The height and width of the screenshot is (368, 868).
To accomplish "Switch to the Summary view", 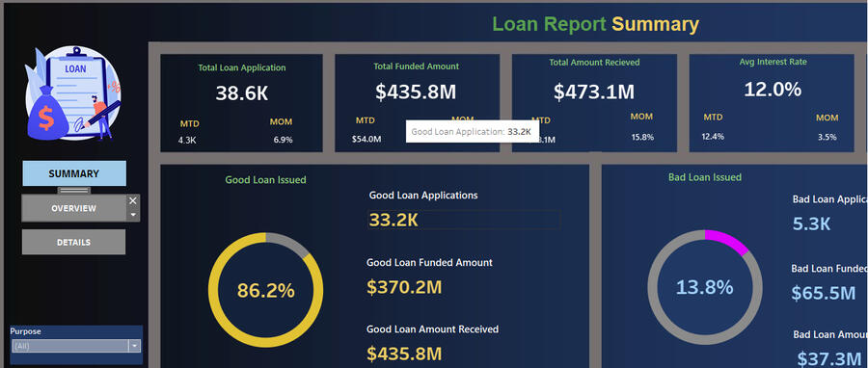I will pos(74,173).
